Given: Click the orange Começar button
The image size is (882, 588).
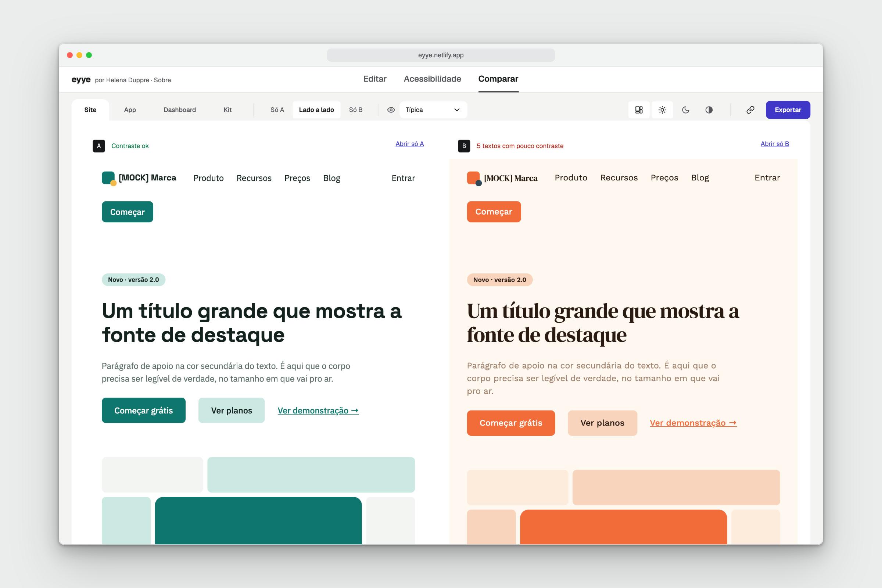Looking at the screenshot, I should pyautogui.click(x=494, y=212).
